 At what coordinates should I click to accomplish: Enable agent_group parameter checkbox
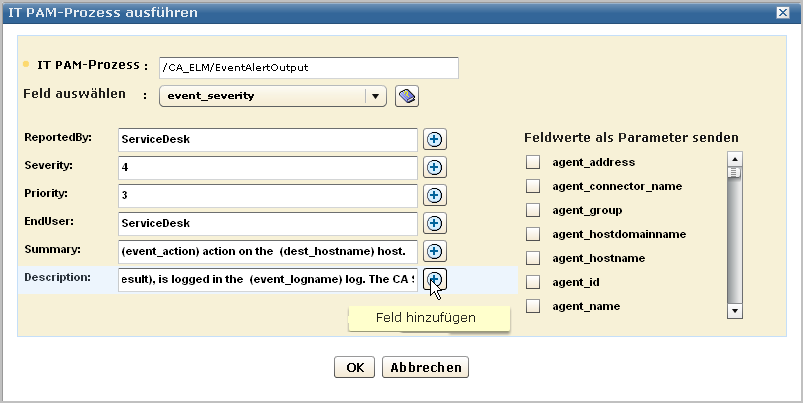(x=533, y=210)
